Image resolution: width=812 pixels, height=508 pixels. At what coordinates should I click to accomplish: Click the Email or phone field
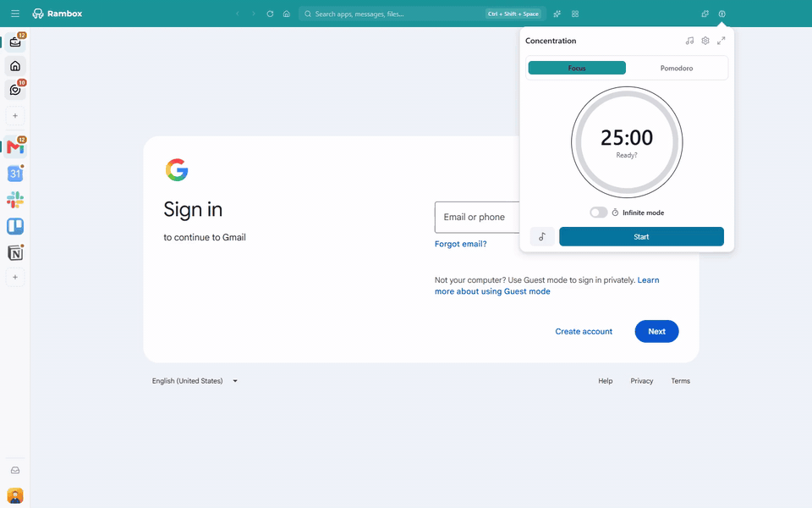coord(477,218)
